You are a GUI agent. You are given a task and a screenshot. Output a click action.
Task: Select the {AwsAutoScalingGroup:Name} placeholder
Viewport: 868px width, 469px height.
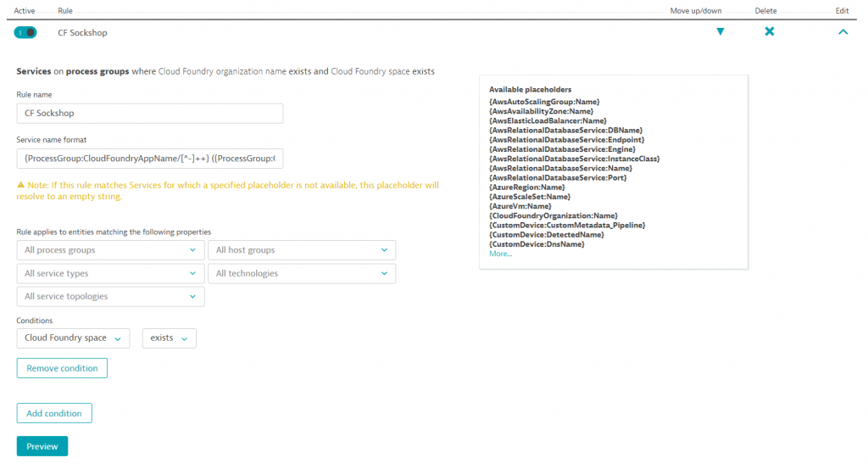pos(544,101)
